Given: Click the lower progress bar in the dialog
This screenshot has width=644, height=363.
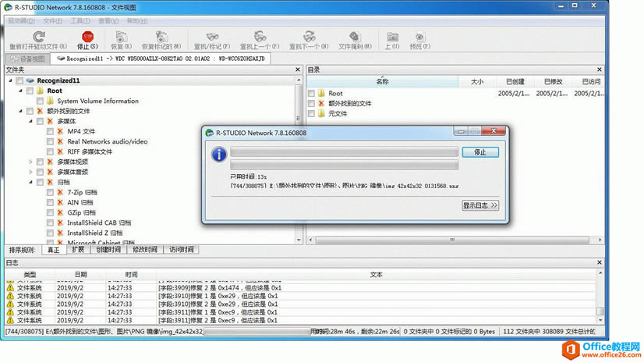Looking at the screenshot, I should tap(344, 165).
